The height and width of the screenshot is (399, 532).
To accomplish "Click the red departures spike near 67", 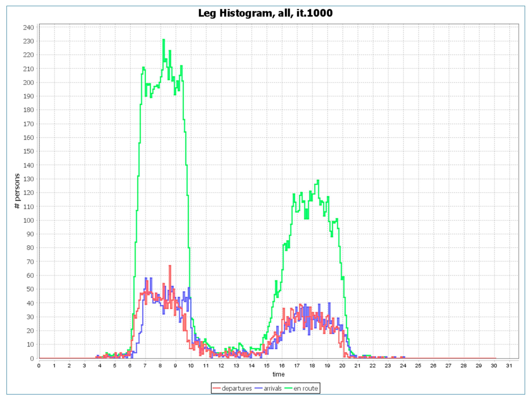I will (x=170, y=266).
